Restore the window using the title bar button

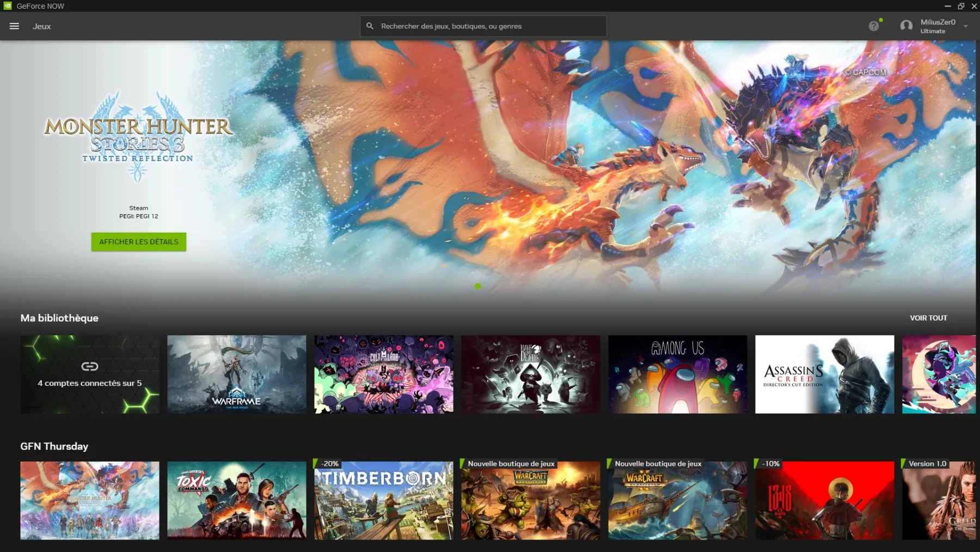pos(961,6)
